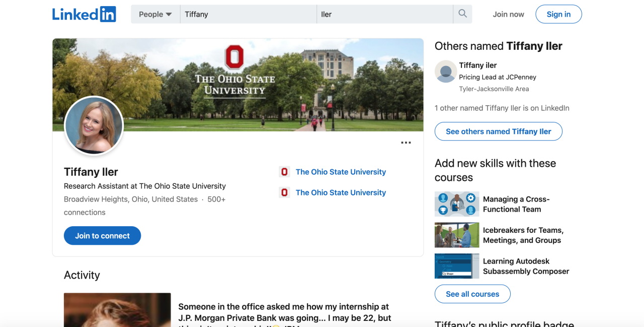Open Tiffany Iler's profile photo
Image resolution: width=644 pixels, height=327 pixels.
click(94, 125)
